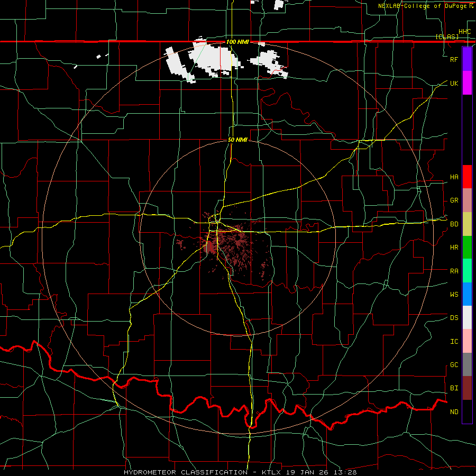Click the GC legend label
The width and height of the screenshot is (476, 476).
coord(454,365)
